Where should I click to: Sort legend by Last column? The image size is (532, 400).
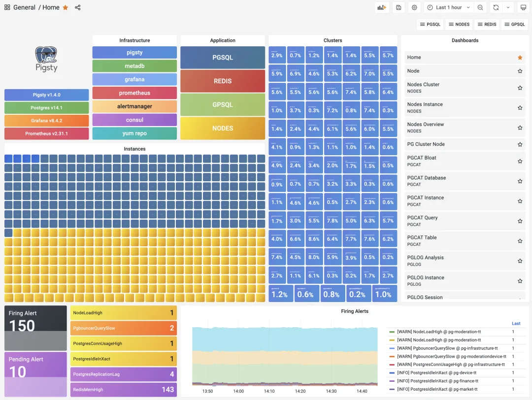pyautogui.click(x=516, y=324)
